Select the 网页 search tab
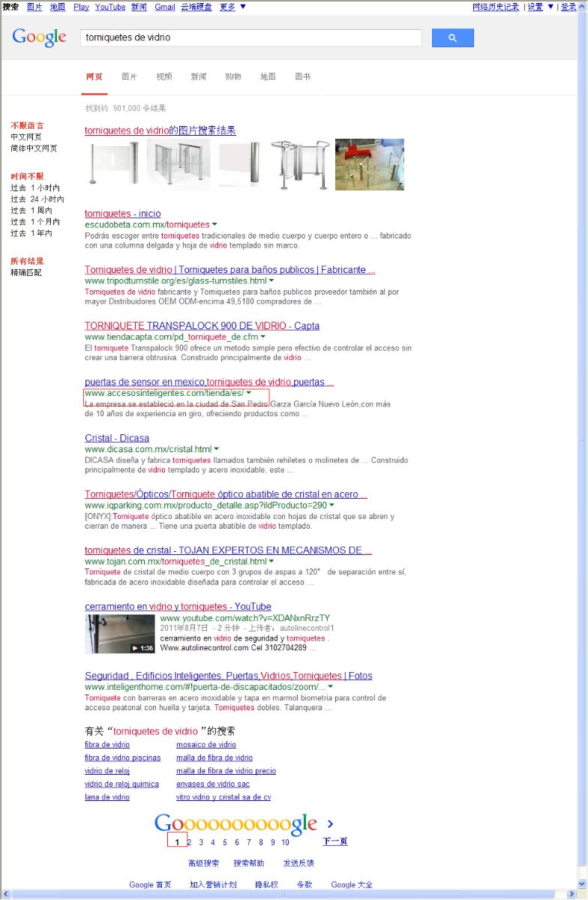The width and height of the screenshot is (588, 900). [x=94, y=76]
